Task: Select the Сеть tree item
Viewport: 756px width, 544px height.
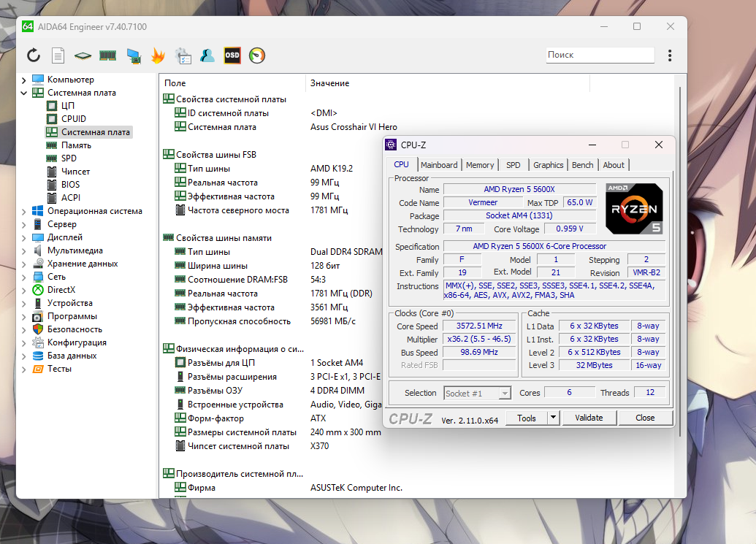Action: click(49, 277)
